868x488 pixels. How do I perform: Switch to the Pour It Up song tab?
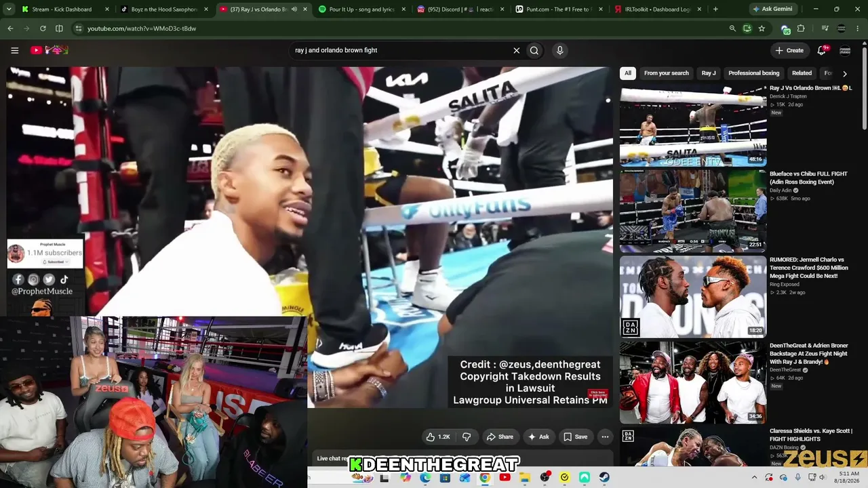tap(363, 9)
